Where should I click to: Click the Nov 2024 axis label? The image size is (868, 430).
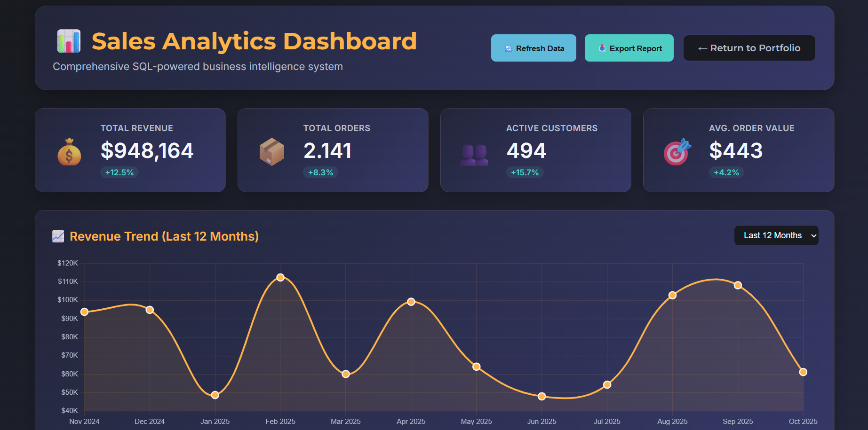pos(84,422)
